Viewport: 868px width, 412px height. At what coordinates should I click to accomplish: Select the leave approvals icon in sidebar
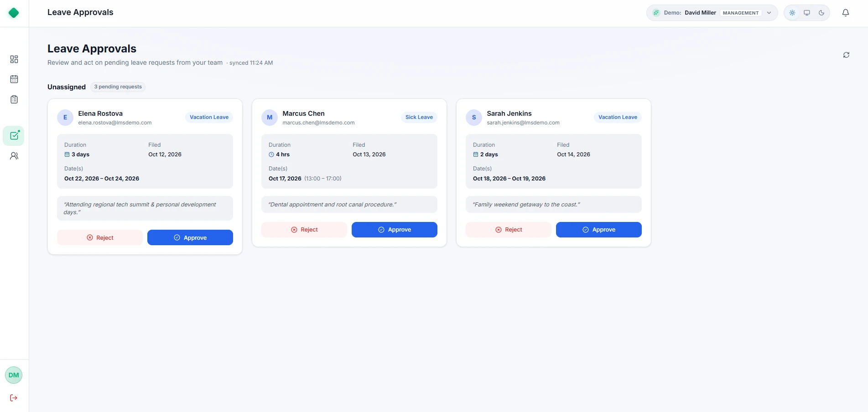[x=14, y=136]
